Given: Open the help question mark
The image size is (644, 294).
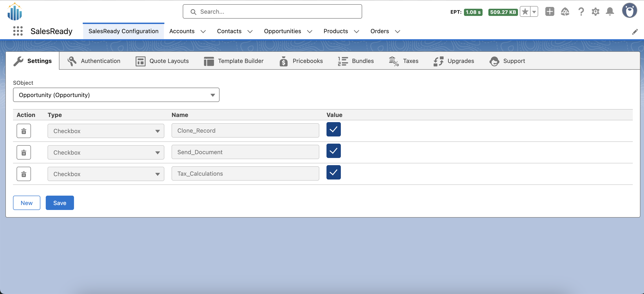Looking at the screenshot, I should (x=581, y=12).
